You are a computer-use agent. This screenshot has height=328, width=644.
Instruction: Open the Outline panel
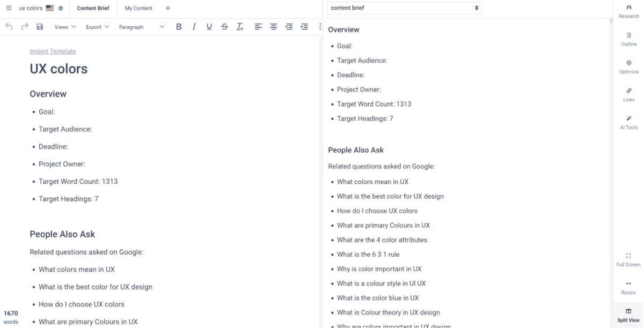tap(628, 39)
